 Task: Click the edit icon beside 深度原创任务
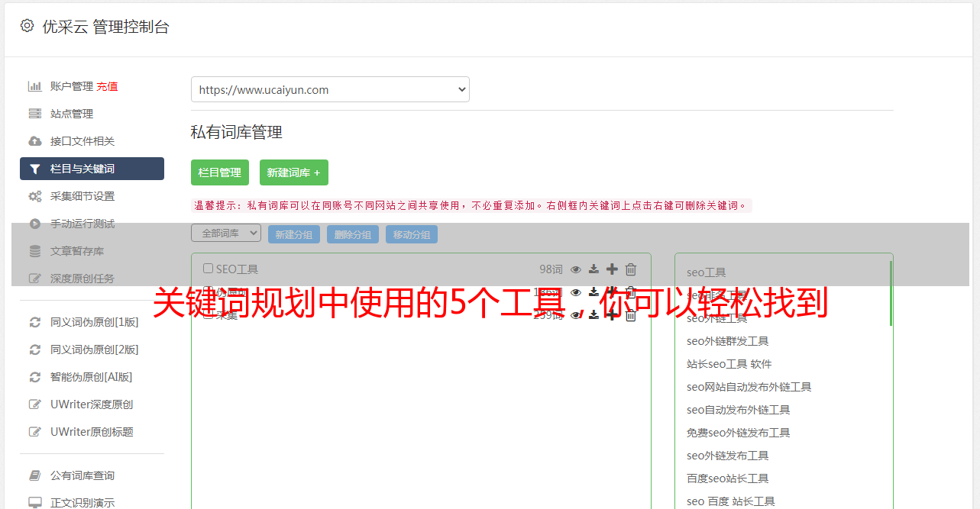(35, 279)
